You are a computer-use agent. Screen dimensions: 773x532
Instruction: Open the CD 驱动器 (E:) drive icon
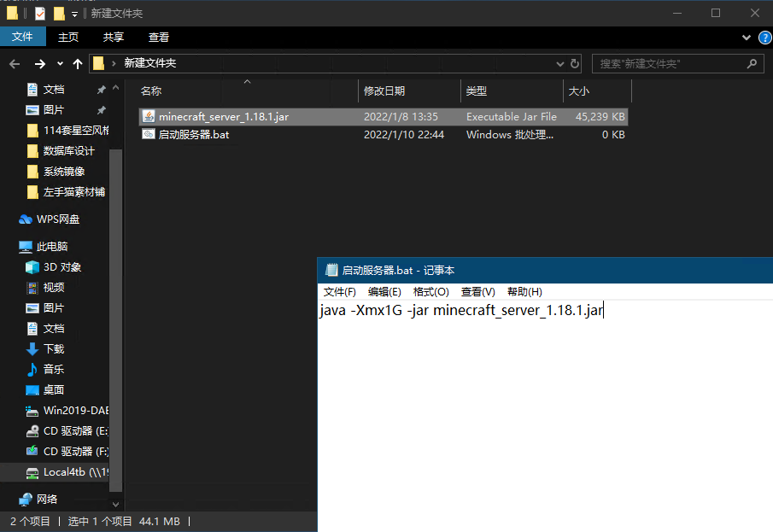pos(32,431)
